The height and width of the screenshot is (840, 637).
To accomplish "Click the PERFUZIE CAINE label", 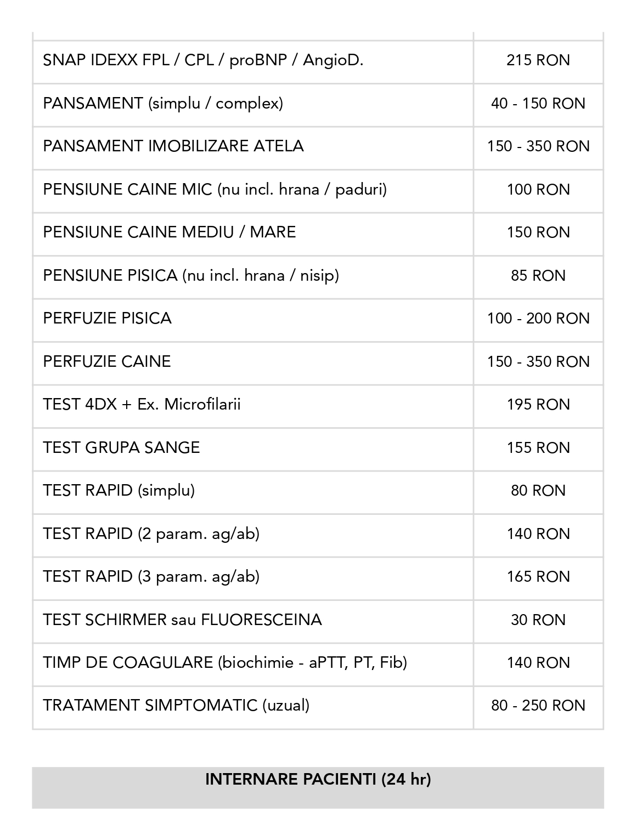I will 107,361.
